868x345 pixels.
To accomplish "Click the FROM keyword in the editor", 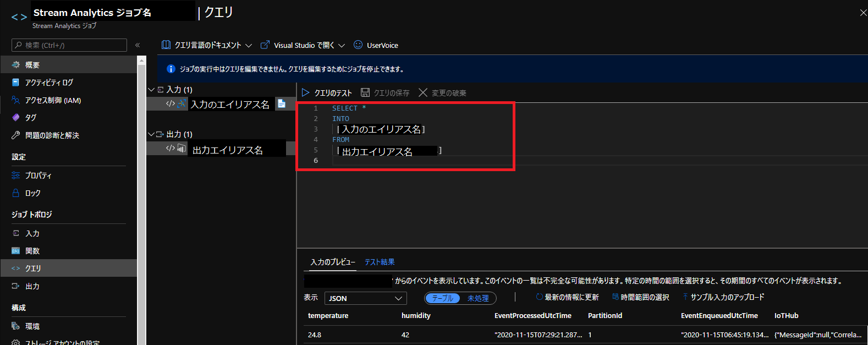I will click(340, 140).
